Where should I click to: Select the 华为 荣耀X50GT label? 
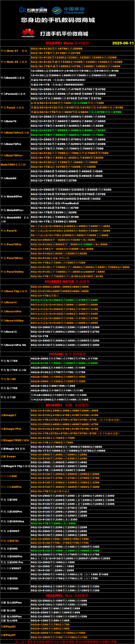click(x=11, y=568)
